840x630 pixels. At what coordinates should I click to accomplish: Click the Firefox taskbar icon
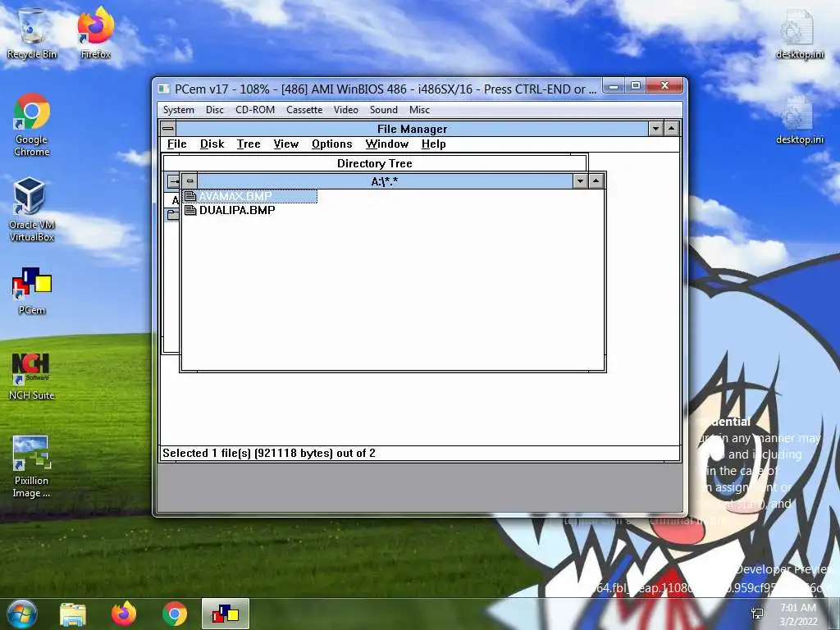click(x=124, y=614)
